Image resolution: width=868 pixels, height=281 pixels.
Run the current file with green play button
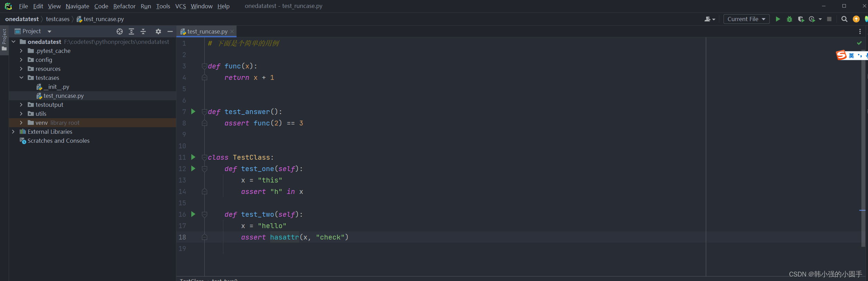778,19
